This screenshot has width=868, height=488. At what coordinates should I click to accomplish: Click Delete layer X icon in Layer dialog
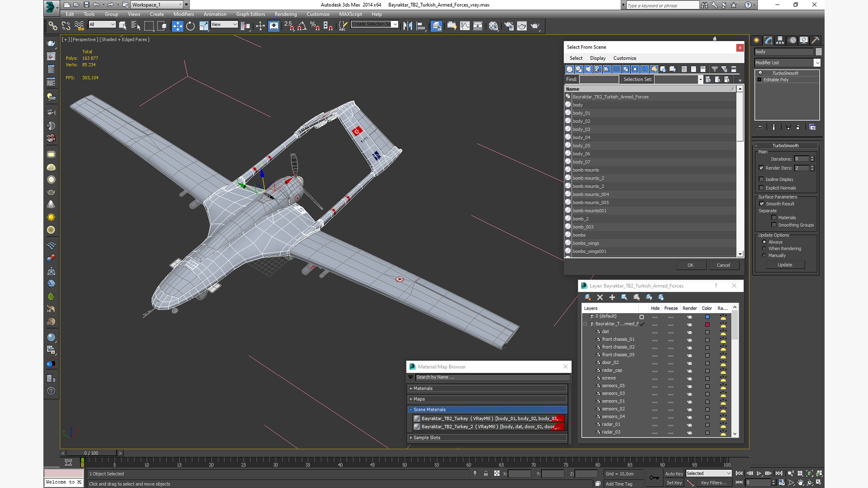click(600, 297)
